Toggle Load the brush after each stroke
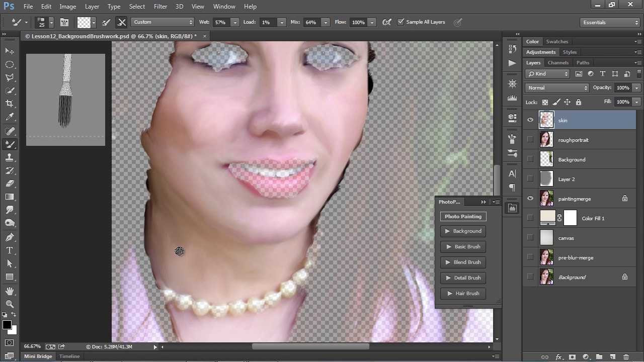Screen dimensions: 644x362 (x=106, y=22)
